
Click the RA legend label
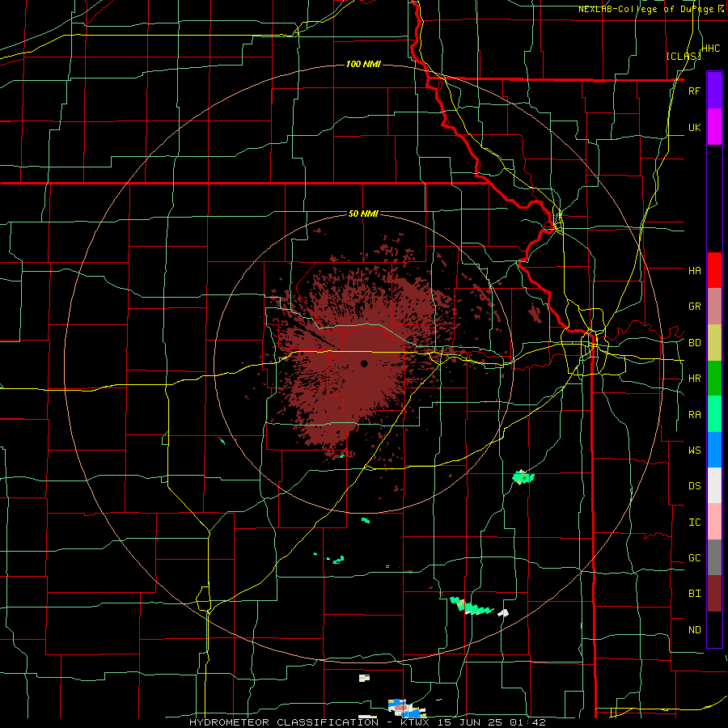[694, 415]
